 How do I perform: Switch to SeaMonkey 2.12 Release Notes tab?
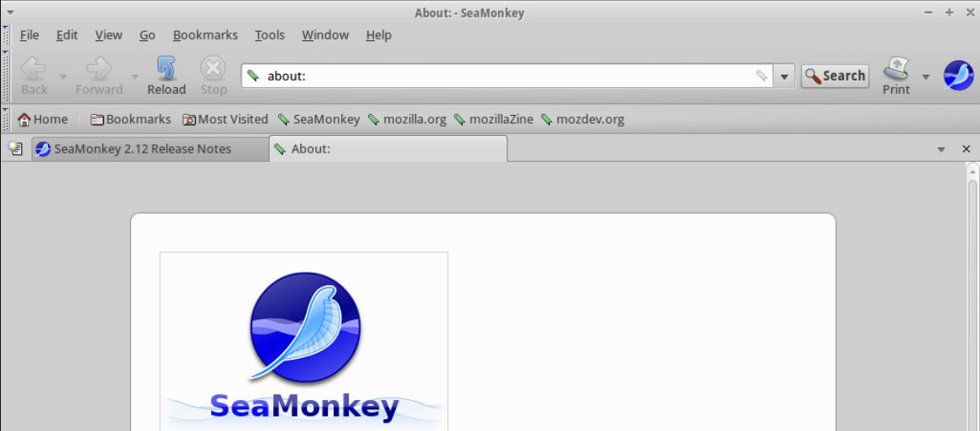(x=151, y=149)
